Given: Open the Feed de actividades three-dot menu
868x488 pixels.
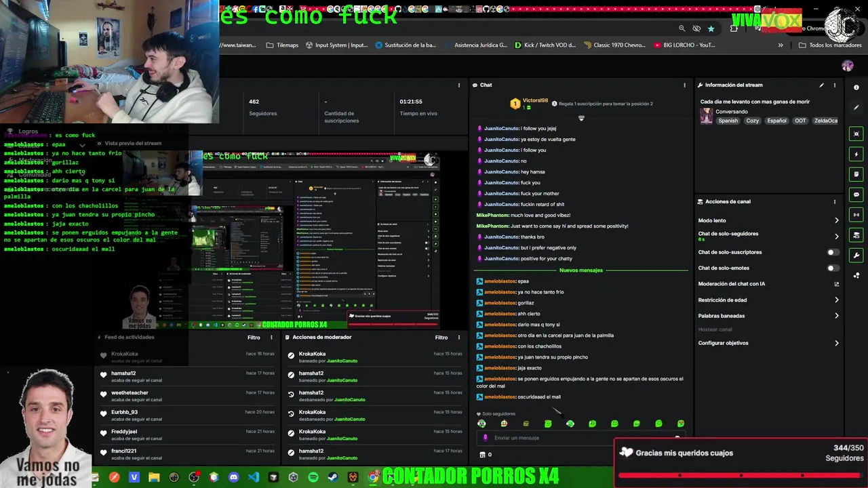Looking at the screenshot, I should click(271, 337).
